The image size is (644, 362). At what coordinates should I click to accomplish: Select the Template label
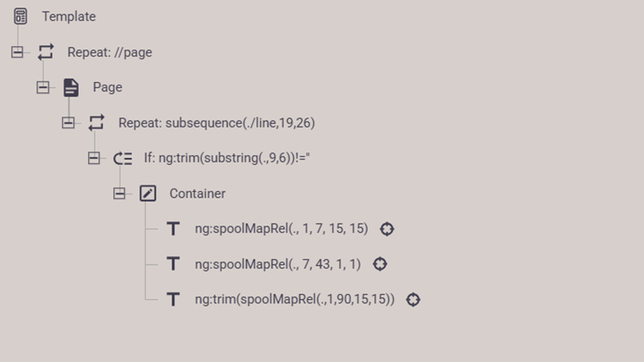69,17
